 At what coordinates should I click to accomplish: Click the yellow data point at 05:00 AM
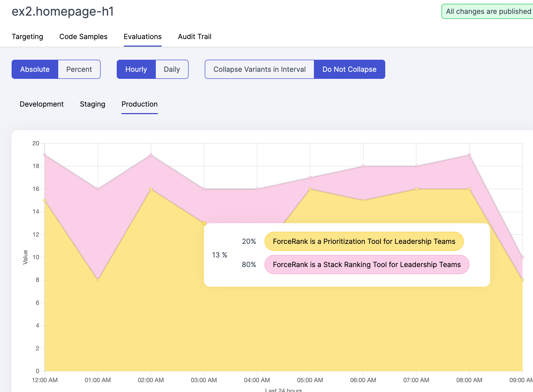click(310, 189)
